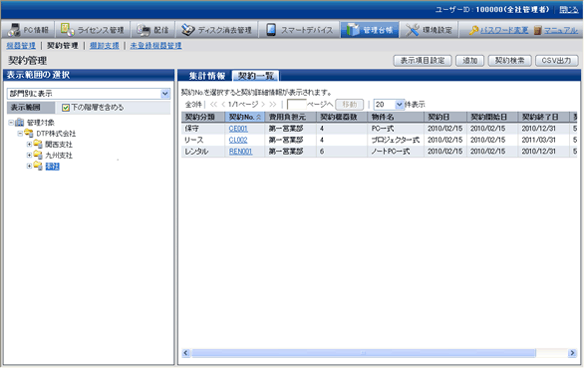The width and height of the screenshot is (584, 368).
Task: Open contract CL002 link
Action: click(x=238, y=140)
